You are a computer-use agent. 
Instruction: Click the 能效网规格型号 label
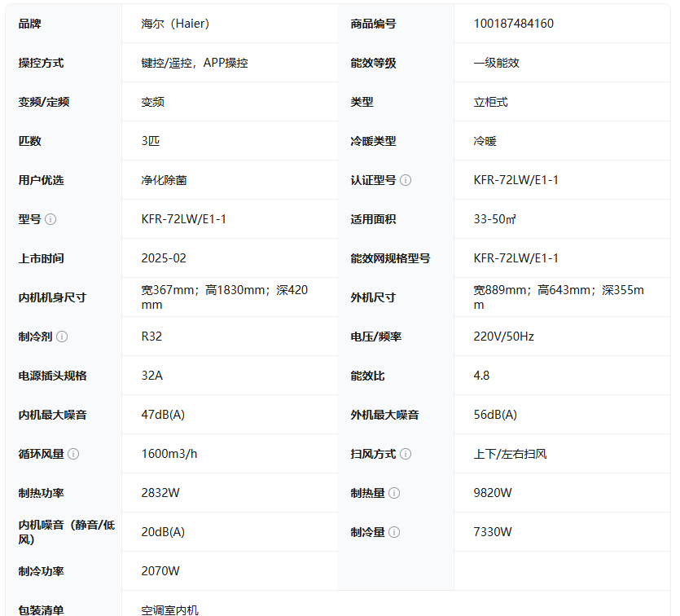390,258
